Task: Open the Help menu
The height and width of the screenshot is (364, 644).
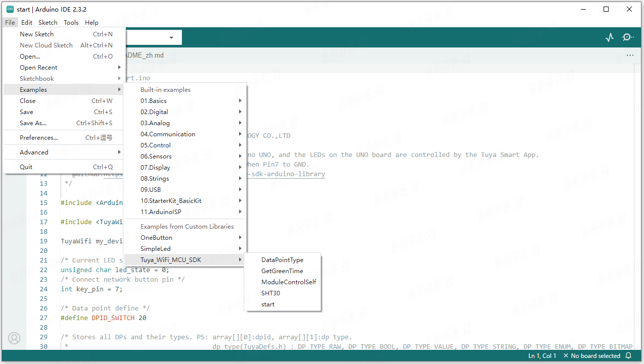Action: (91, 22)
